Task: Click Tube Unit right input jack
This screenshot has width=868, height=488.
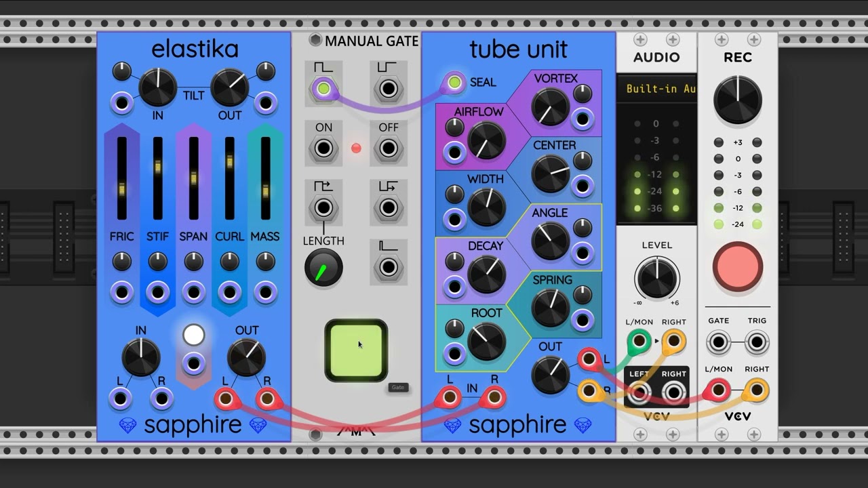Action: (x=494, y=398)
